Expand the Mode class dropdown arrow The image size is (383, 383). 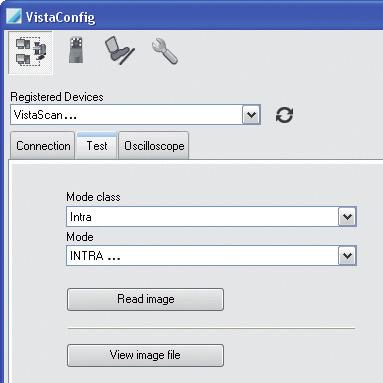[x=347, y=217]
